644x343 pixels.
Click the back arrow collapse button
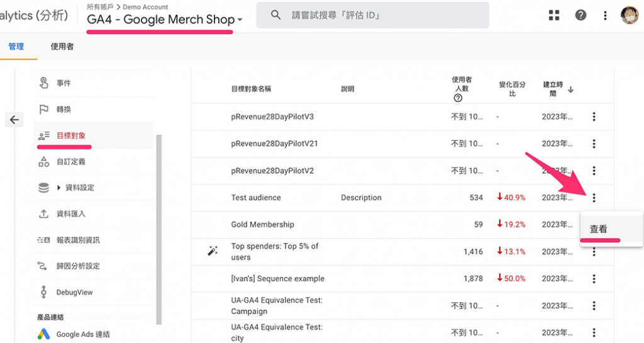(x=14, y=120)
